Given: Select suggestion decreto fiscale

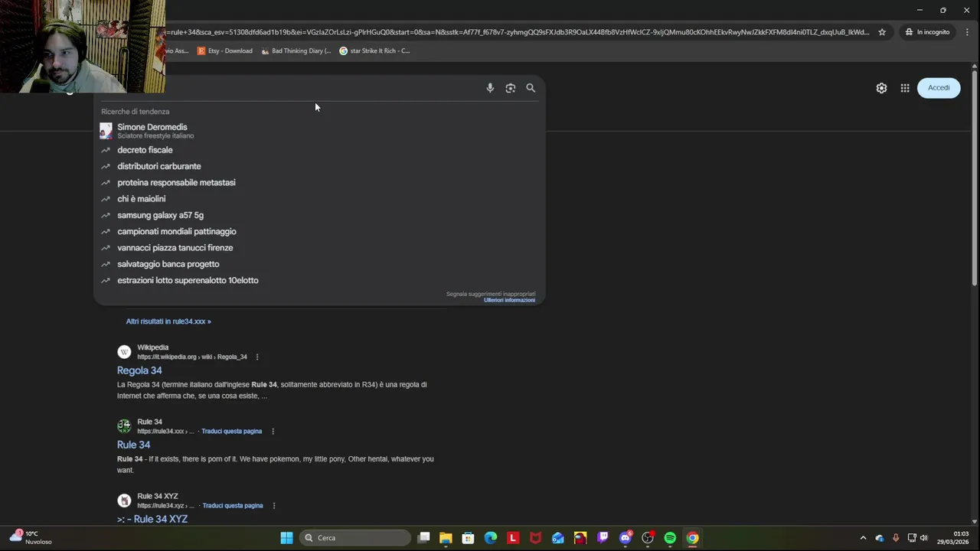Looking at the screenshot, I should click(319, 150).
